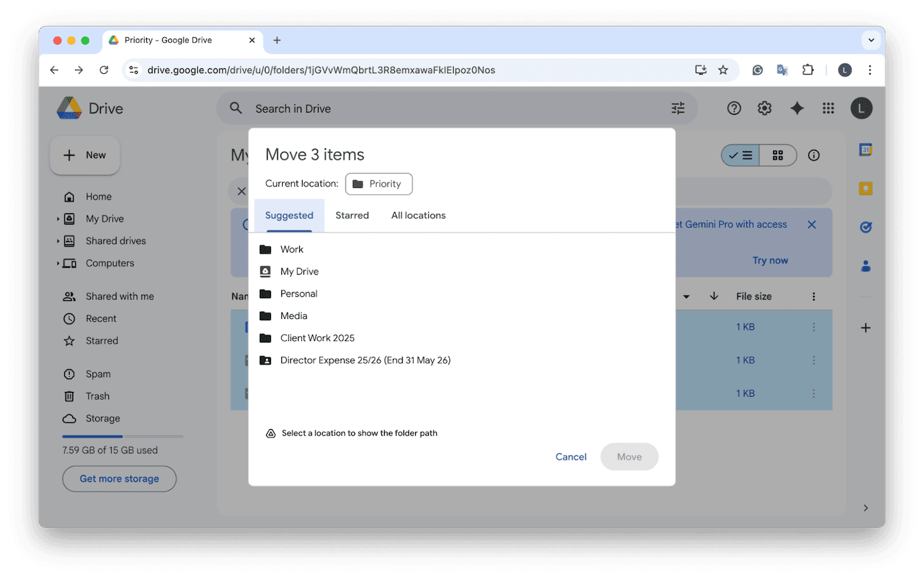Screen dimensions: 924x579
Task: Open advanced search options in the search bar
Action: [x=677, y=108]
